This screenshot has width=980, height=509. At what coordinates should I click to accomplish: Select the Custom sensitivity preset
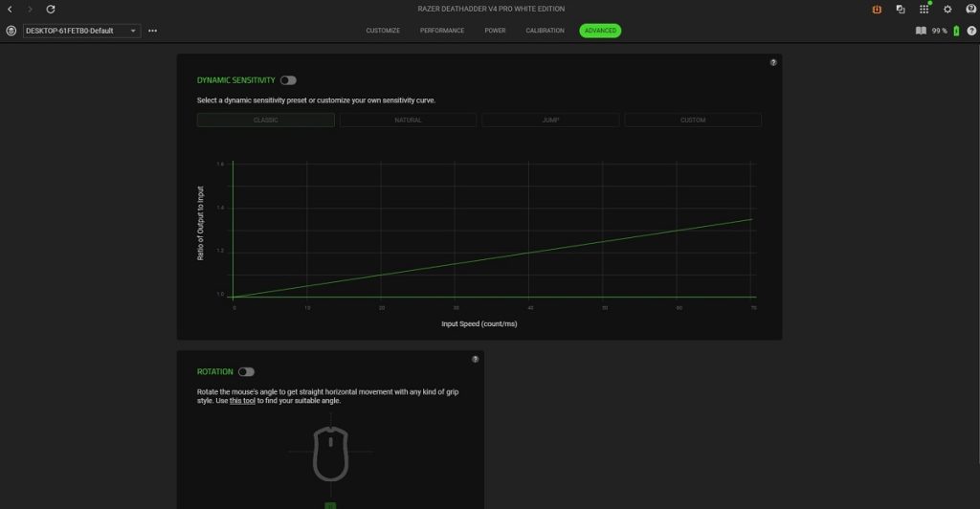coord(693,120)
